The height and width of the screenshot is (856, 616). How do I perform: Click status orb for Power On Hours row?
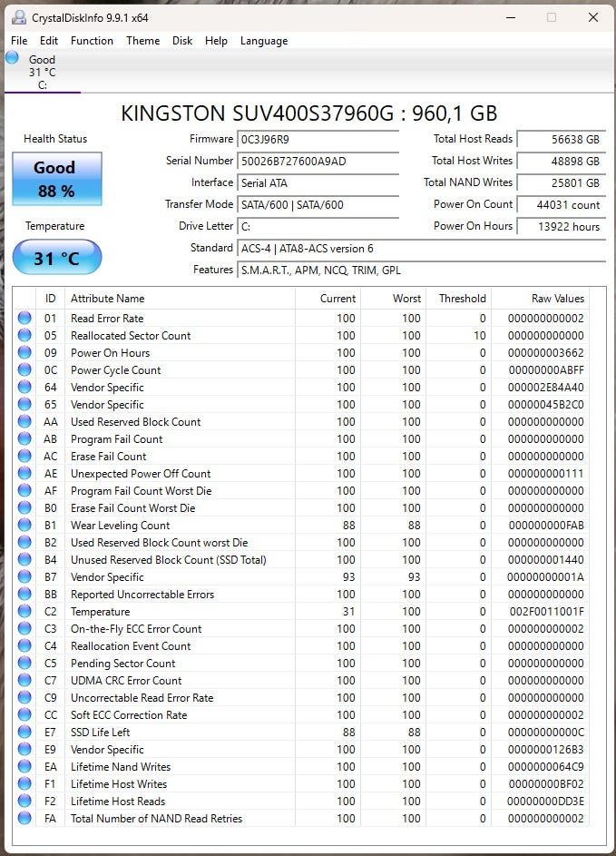coord(24,353)
